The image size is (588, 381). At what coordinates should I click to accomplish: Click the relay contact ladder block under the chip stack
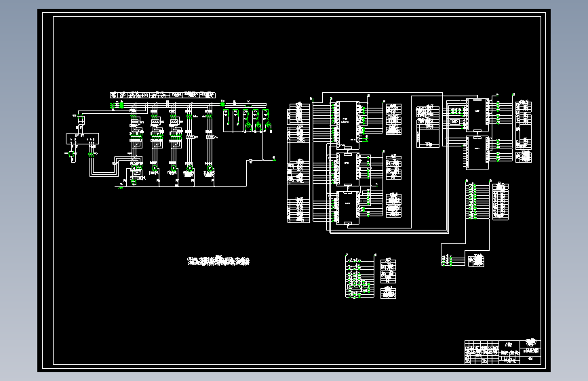[x=359, y=277]
